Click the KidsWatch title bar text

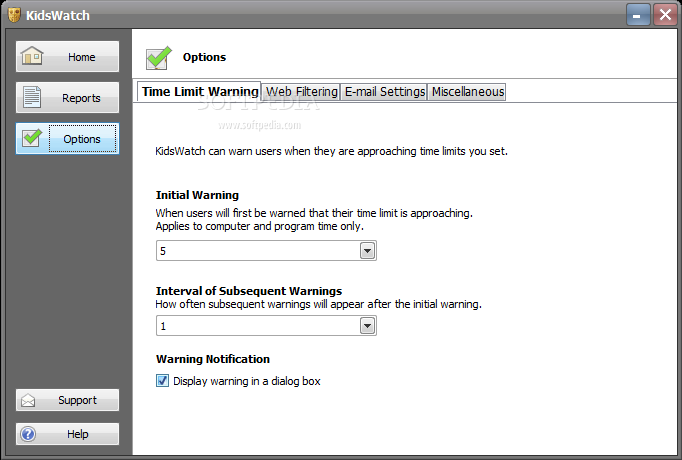(x=58, y=15)
